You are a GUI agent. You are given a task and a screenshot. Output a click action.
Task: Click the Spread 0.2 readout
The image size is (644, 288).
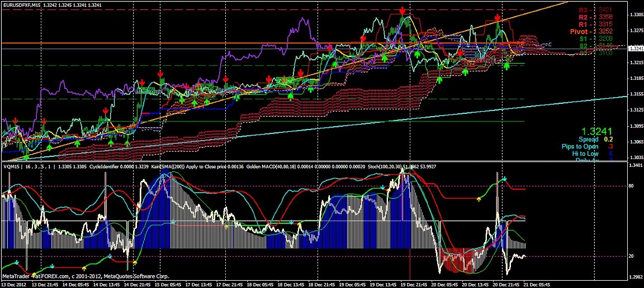(595, 140)
